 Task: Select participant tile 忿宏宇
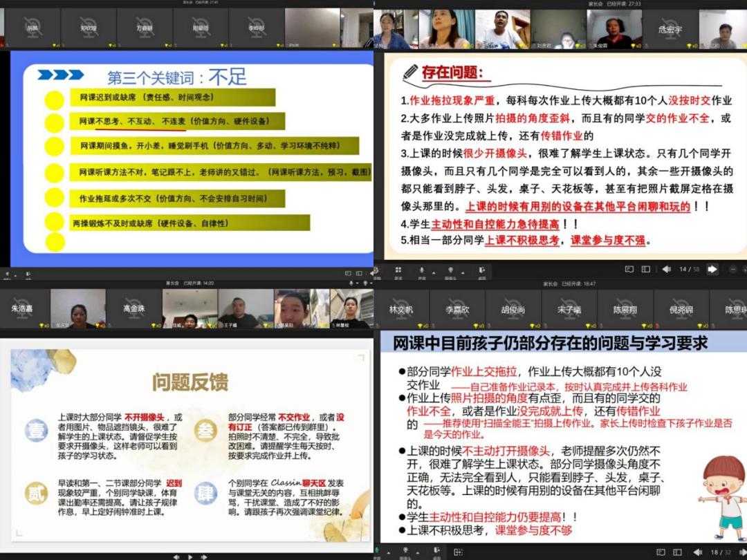pyautogui.click(x=670, y=30)
